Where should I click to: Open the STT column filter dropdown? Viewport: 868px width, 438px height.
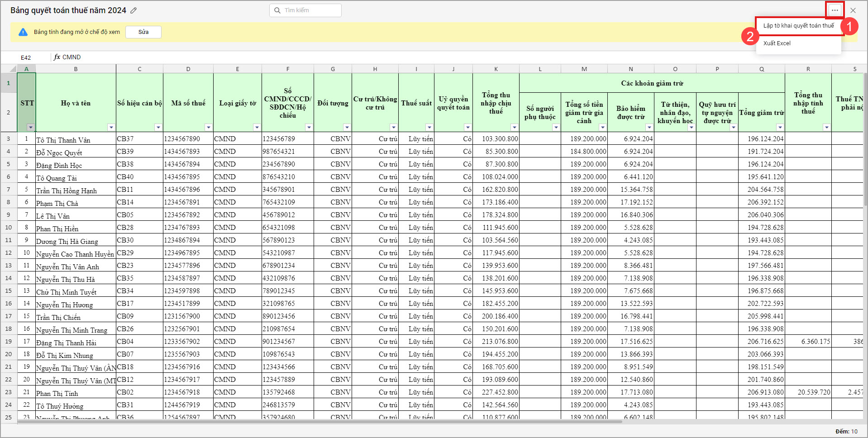[x=30, y=128]
